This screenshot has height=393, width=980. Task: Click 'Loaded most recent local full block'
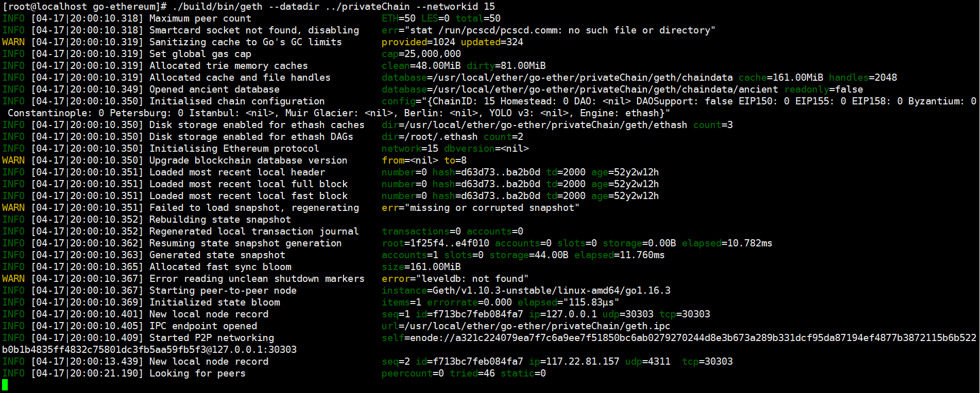pos(248,184)
